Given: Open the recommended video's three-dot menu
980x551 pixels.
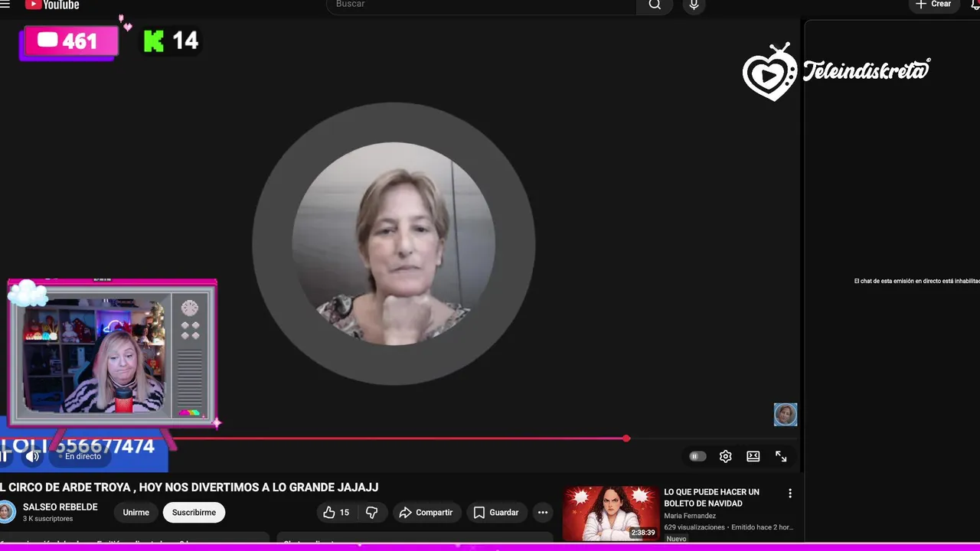Looking at the screenshot, I should pyautogui.click(x=790, y=494).
